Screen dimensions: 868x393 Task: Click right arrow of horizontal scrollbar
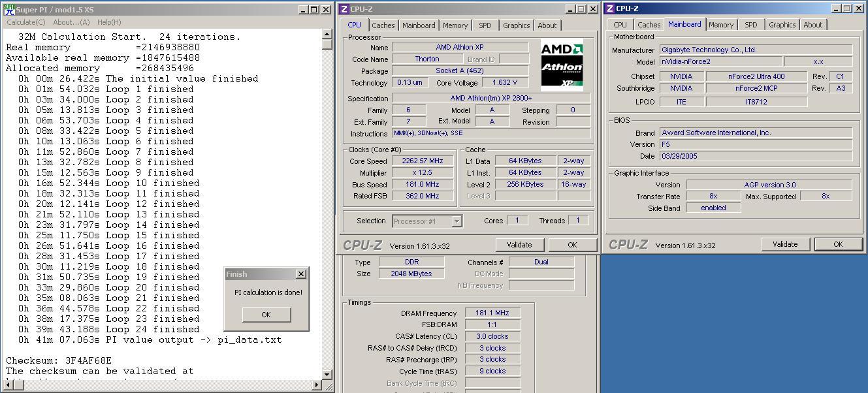pos(317,385)
